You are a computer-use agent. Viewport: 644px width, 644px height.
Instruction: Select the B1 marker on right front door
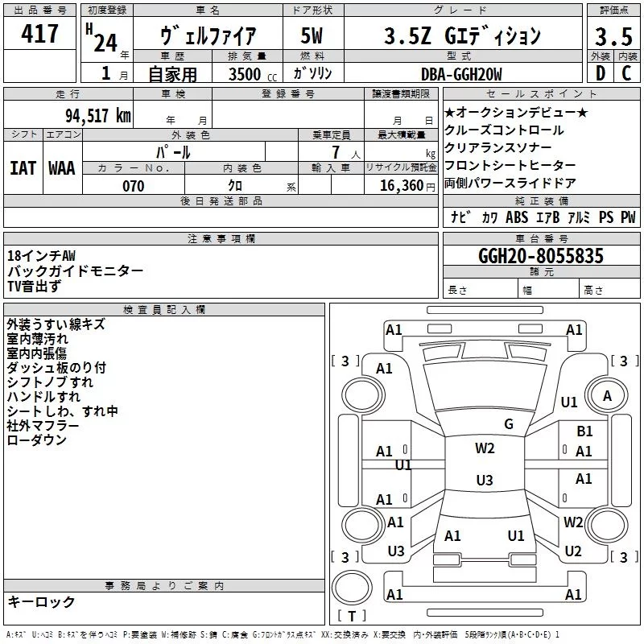tap(584, 431)
